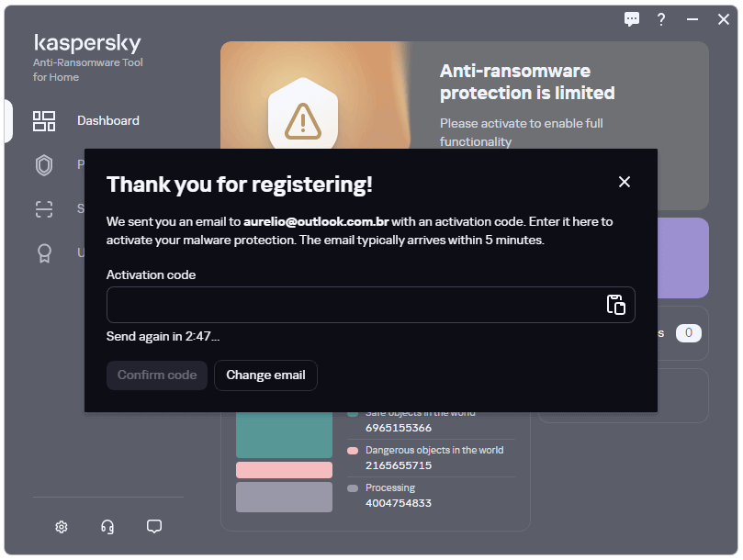The width and height of the screenshot is (743, 560).
Task: Click the pink dangerous objects bar
Action: [284, 470]
